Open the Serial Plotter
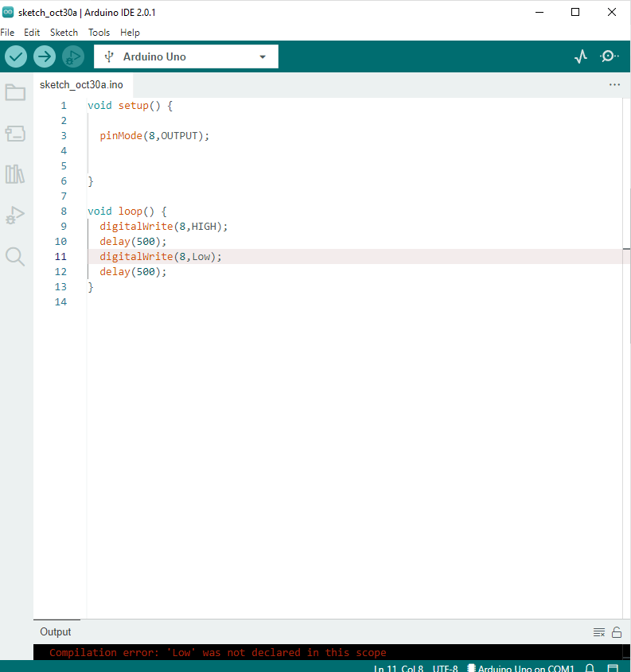Screen dimensions: 631x672 click(x=581, y=56)
